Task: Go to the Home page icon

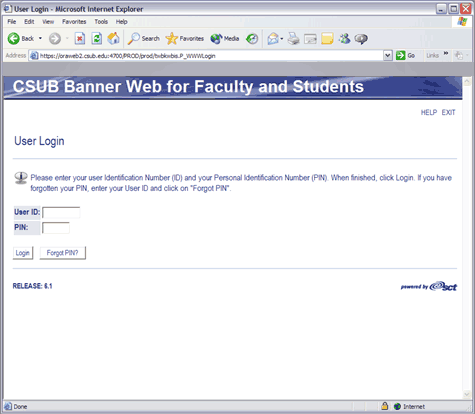Action: tap(113, 39)
